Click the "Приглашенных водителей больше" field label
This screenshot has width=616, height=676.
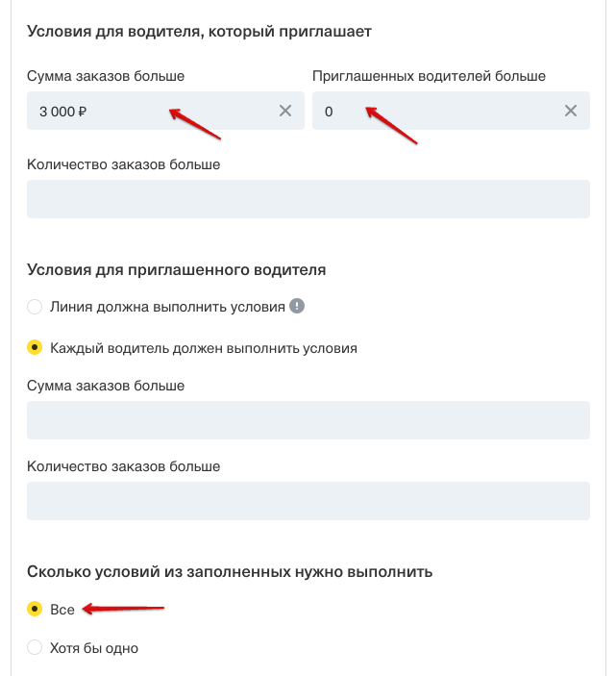429,76
